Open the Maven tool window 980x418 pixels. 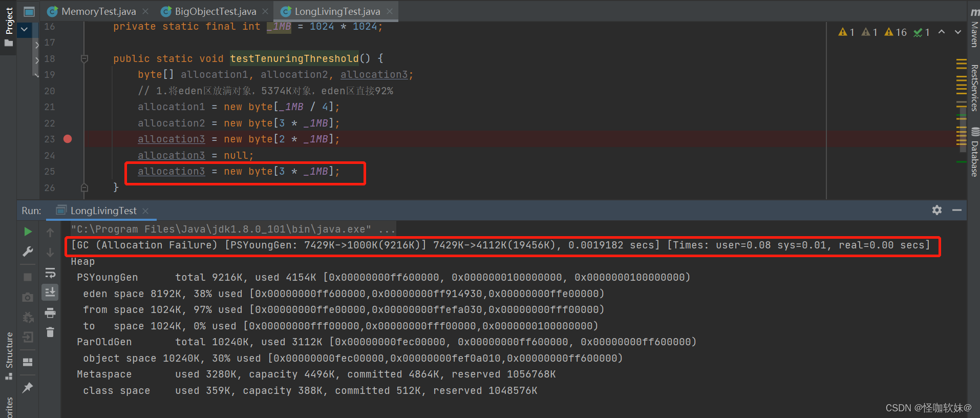tap(974, 28)
